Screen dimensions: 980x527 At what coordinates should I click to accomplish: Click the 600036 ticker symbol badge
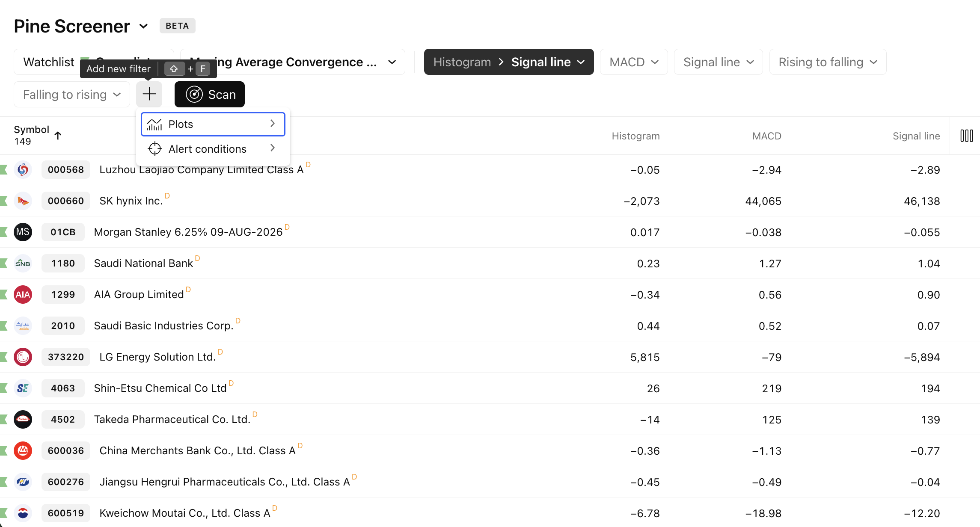click(66, 451)
